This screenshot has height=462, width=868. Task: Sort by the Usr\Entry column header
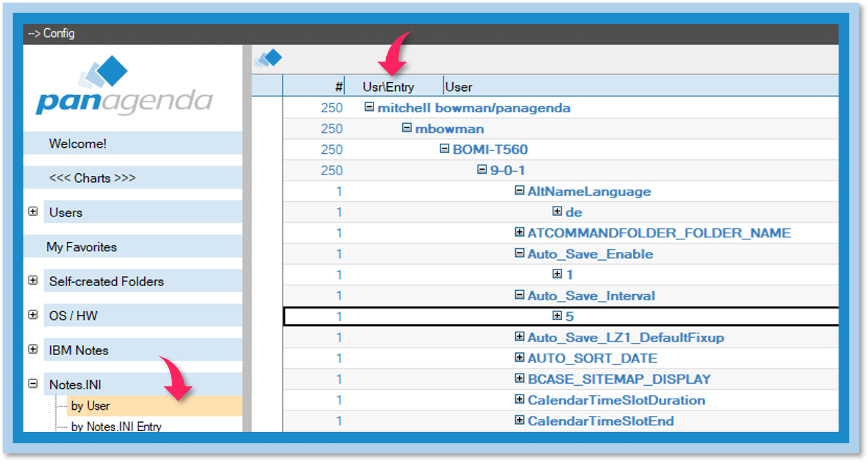pos(388,87)
